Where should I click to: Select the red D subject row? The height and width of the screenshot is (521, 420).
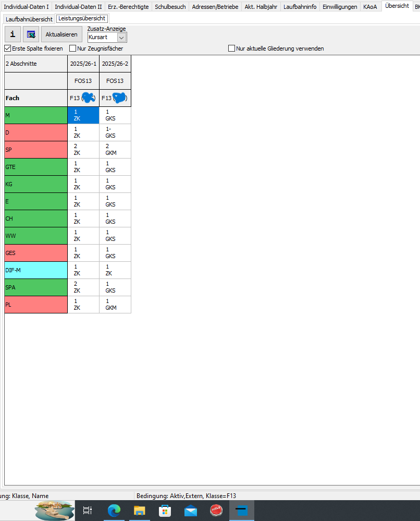click(x=36, y=132)
